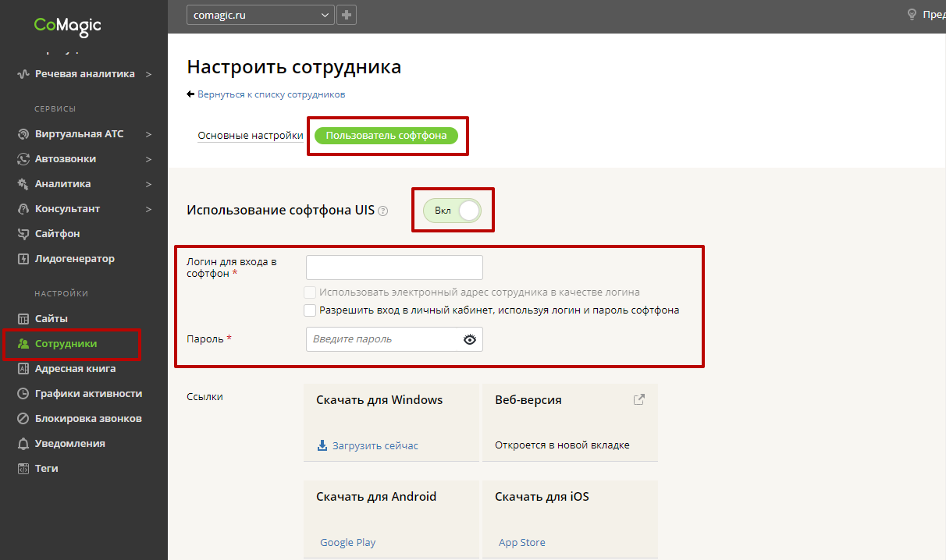
Task: Click the 'Введите пароль' password field
Action: click(394, 339)
